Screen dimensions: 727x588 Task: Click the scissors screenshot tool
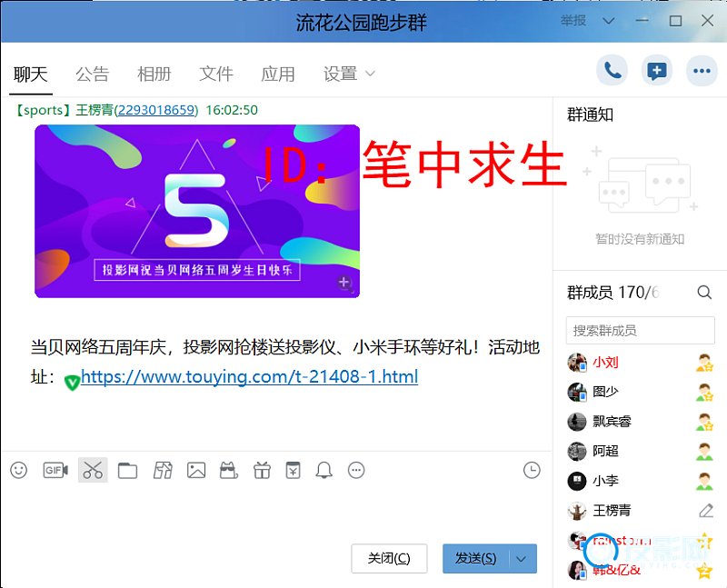93,470
